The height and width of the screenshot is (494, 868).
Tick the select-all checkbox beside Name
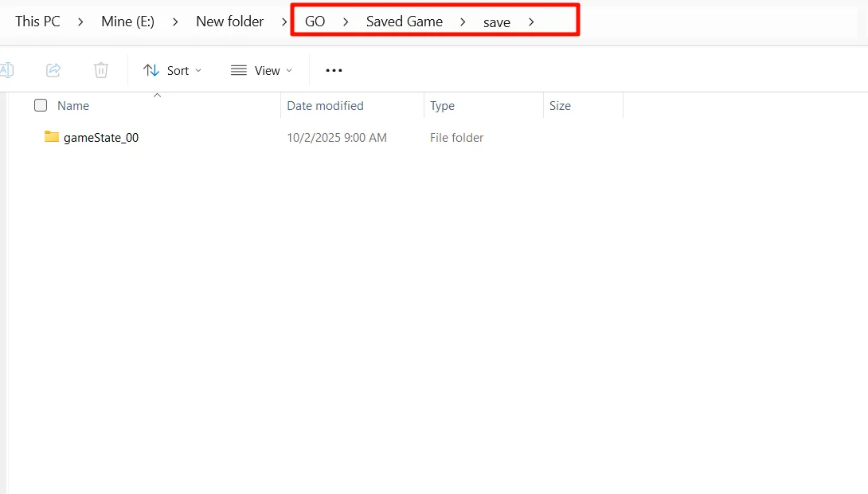41,105
